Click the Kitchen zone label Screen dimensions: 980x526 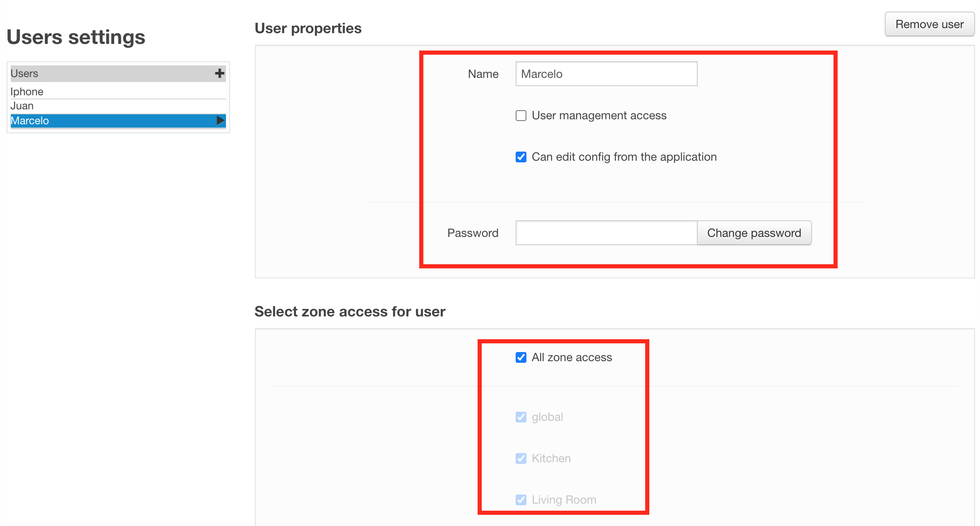pyautogui.click(x=551, y=458)
